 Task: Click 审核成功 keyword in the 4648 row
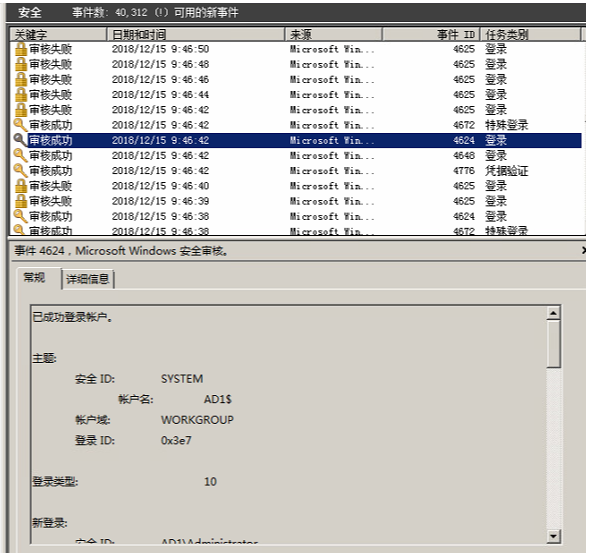(50, 155)
